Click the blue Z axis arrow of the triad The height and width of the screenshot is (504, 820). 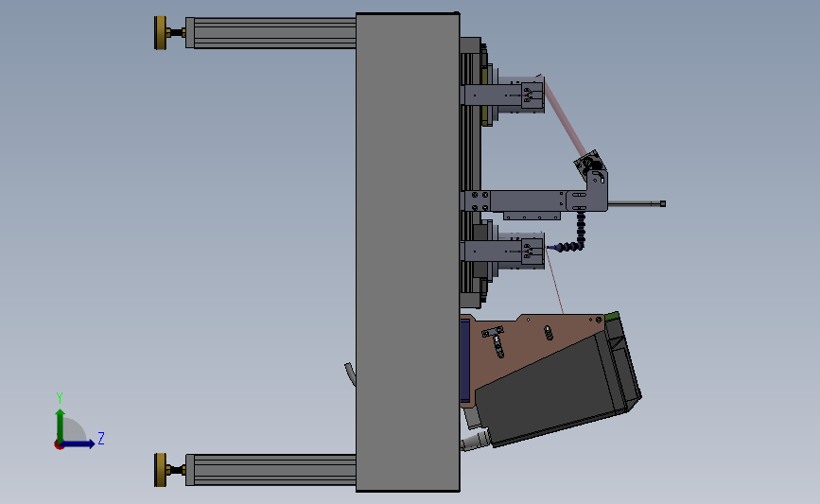pyautogui.click(x=78, y=443)
